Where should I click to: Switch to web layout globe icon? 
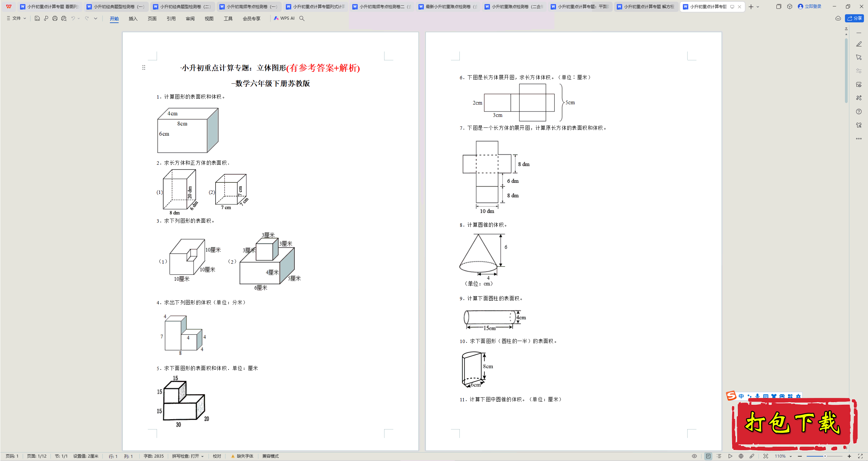click(741, 456)
